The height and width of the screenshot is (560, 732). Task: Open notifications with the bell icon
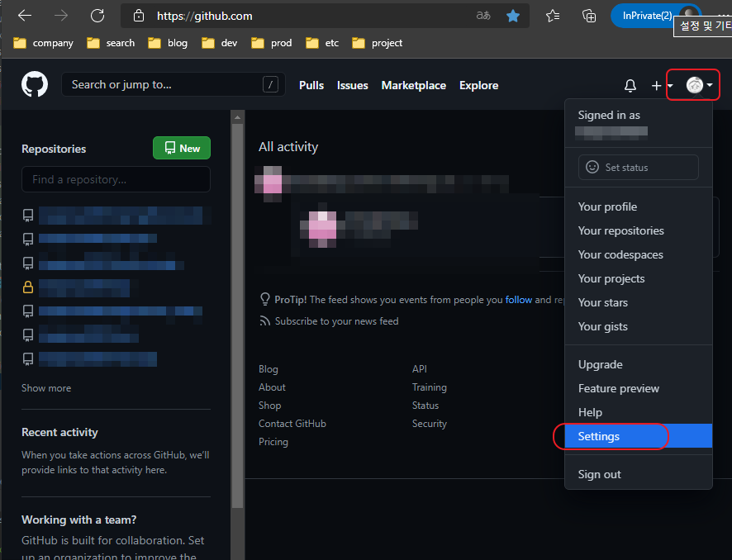tap(630, 85)
